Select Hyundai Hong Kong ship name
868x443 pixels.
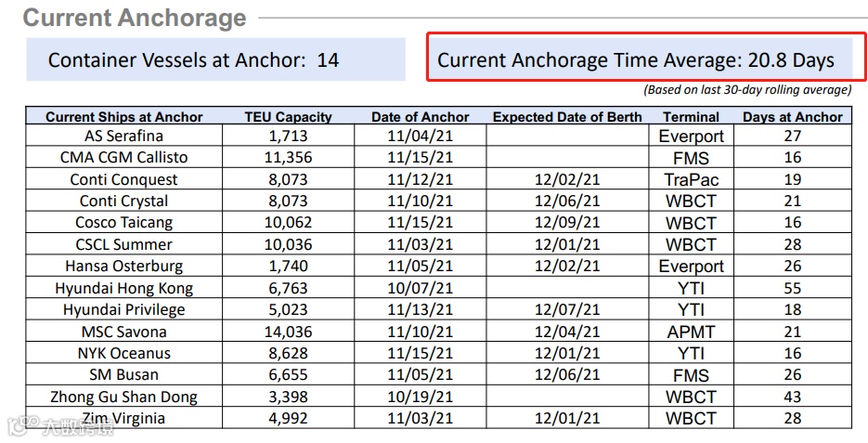(x=124, y=288)
